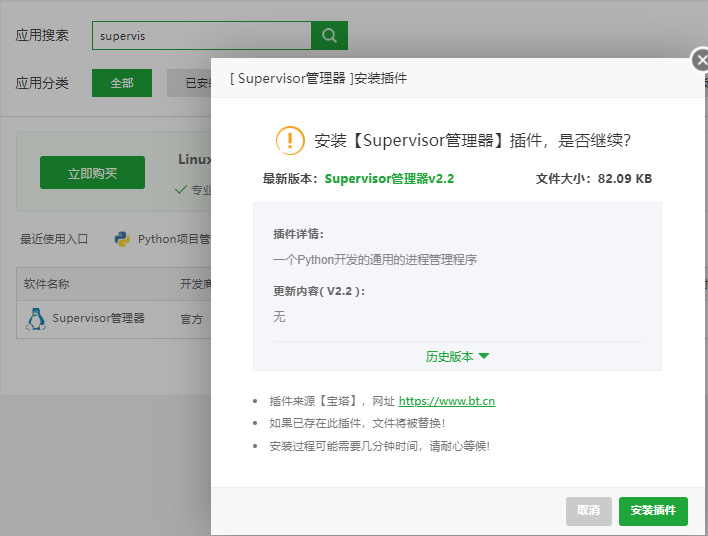Select the 全部 category tab
Screen dimensions: 708x536
[x=122, y=83]
